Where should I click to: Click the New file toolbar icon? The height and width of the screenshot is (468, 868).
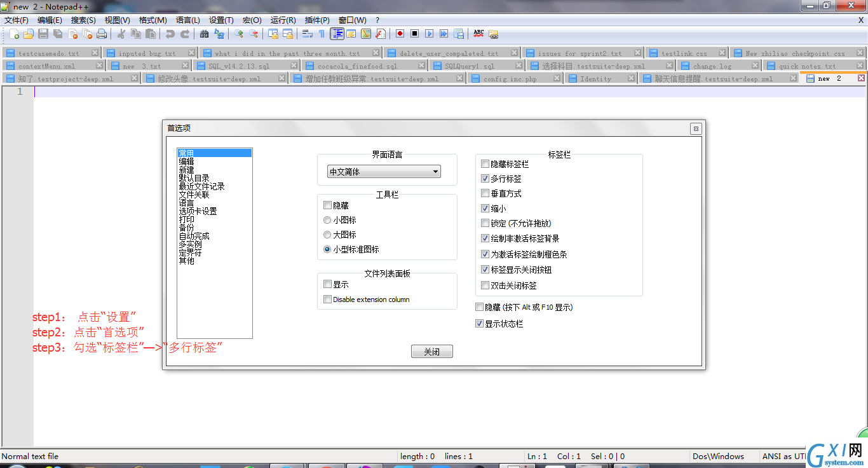coord(14,34)
